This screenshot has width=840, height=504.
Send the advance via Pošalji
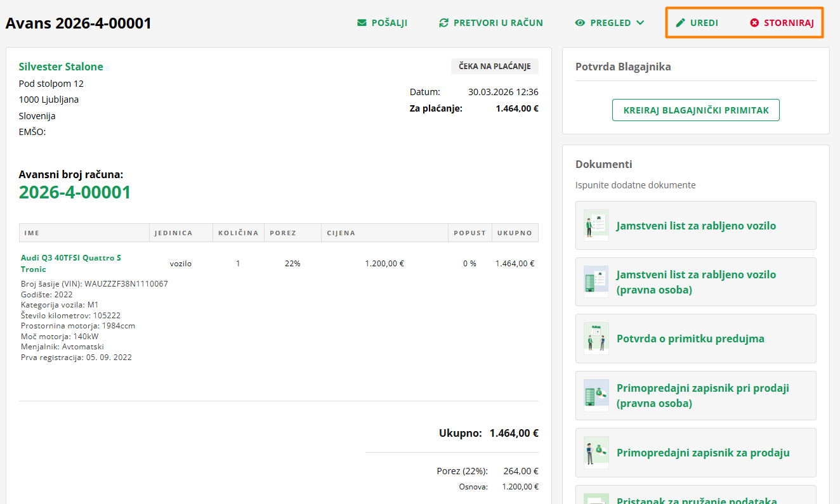382,23
